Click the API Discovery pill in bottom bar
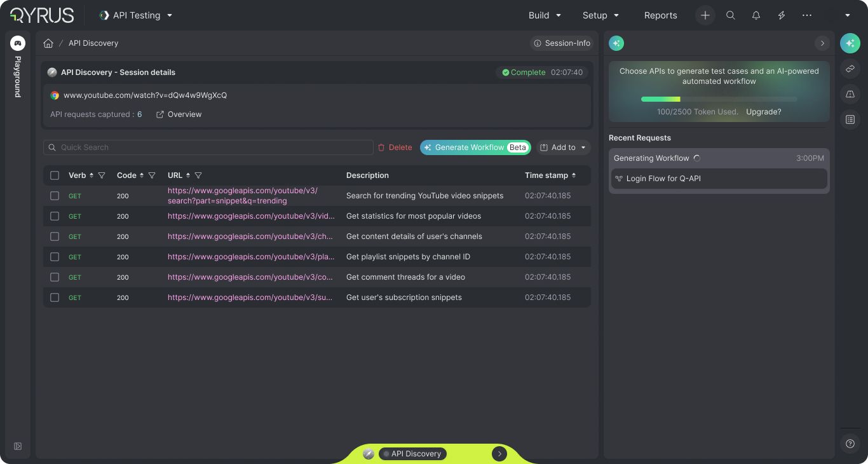 [x=413, y=454]
